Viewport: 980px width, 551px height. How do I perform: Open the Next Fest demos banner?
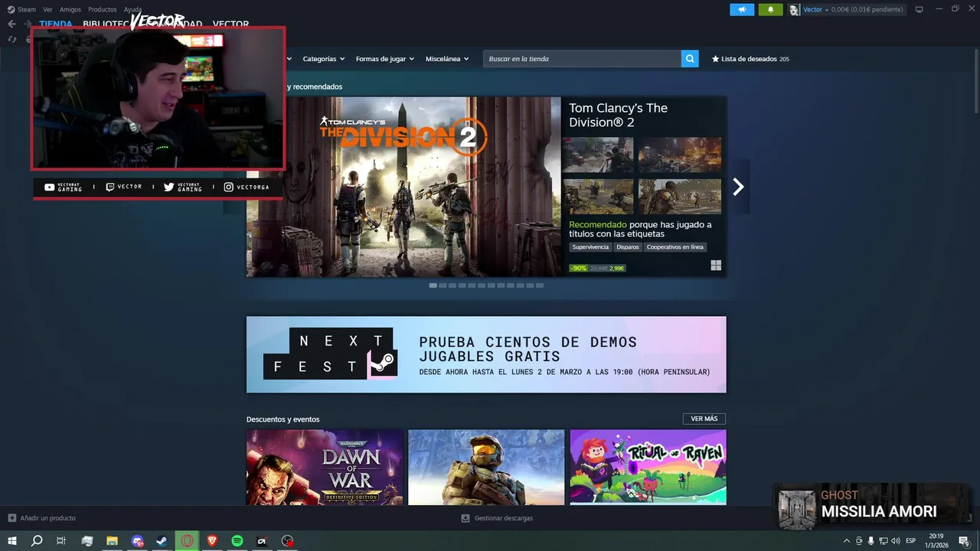[486, 354]
